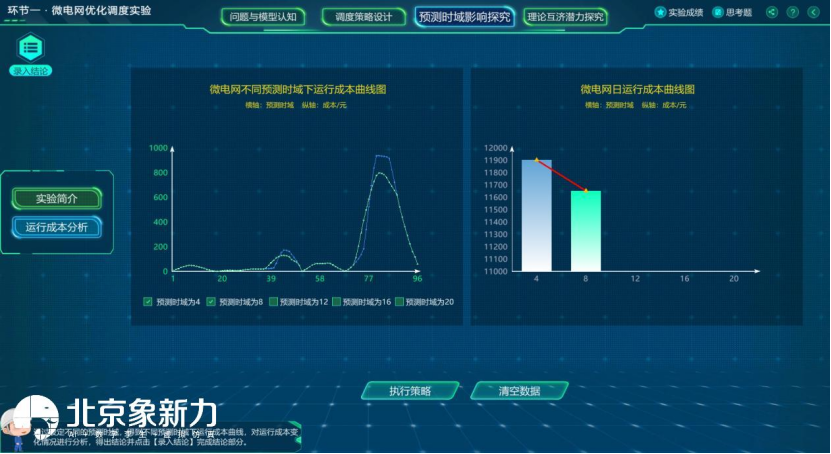This screenshot has height=454, width=831.
Task: Select the 预测时域影响探究 tab
Action: (x=464, y=16)
